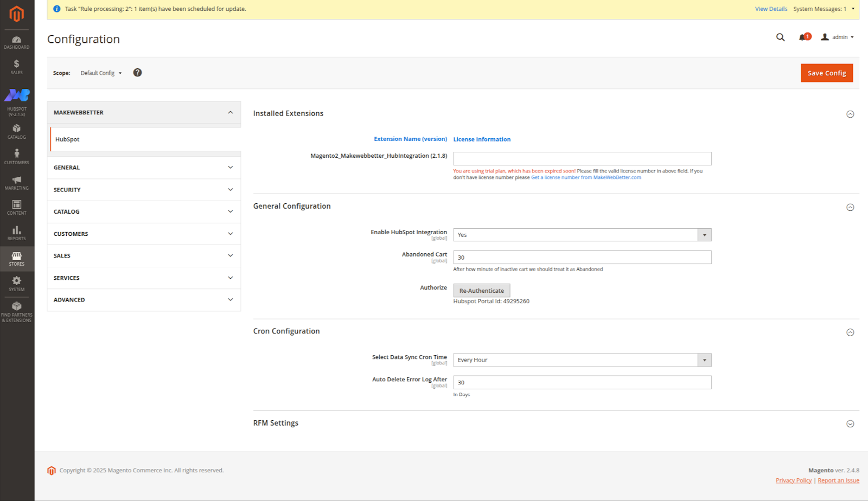The height and width of the screenshot is (501, 868).
Task: Open Enable HubSpot Integration dropdown
Action: pyautogui.click(x=582, y=235)
